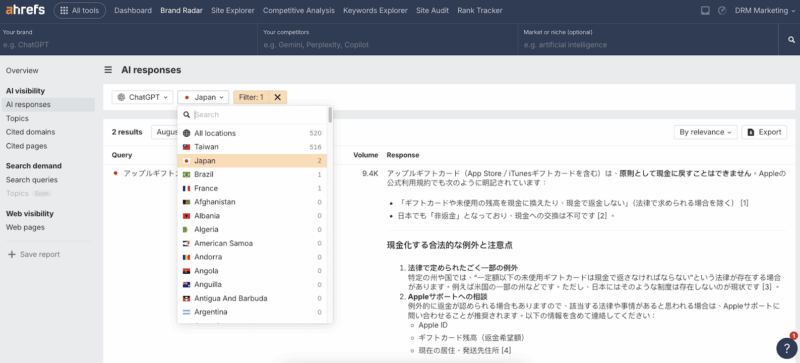The image size is (800, 363).
Task: Select Albania in the location list
Action: [252, 216]
